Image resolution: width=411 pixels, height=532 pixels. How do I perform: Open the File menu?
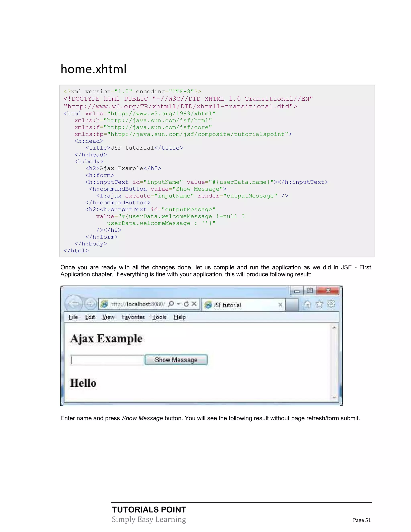tap(73, 317)
